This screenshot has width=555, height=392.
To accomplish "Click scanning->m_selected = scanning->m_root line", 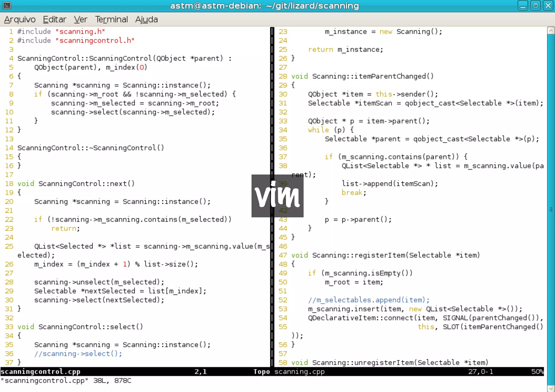I will pyautogui.click(x=135, y=103).
